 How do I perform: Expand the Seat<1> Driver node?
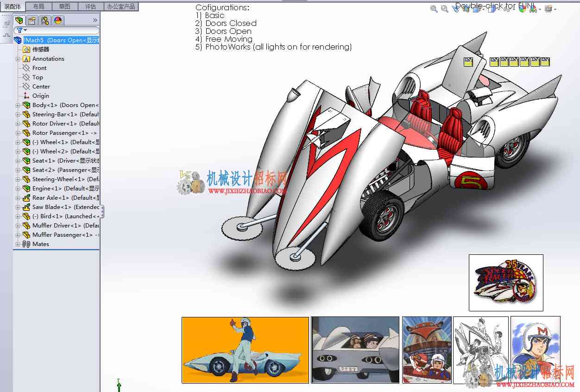coord(18,161)
